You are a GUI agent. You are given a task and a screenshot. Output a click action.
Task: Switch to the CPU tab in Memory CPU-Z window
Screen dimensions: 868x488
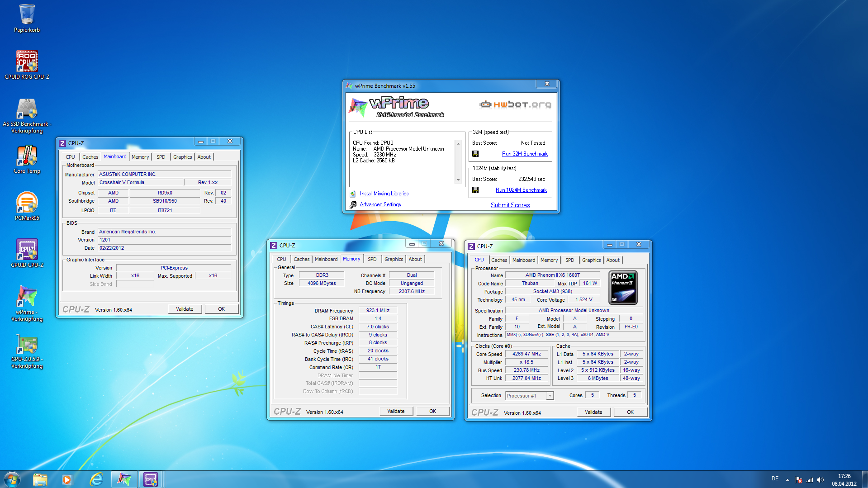pos(281,259)
